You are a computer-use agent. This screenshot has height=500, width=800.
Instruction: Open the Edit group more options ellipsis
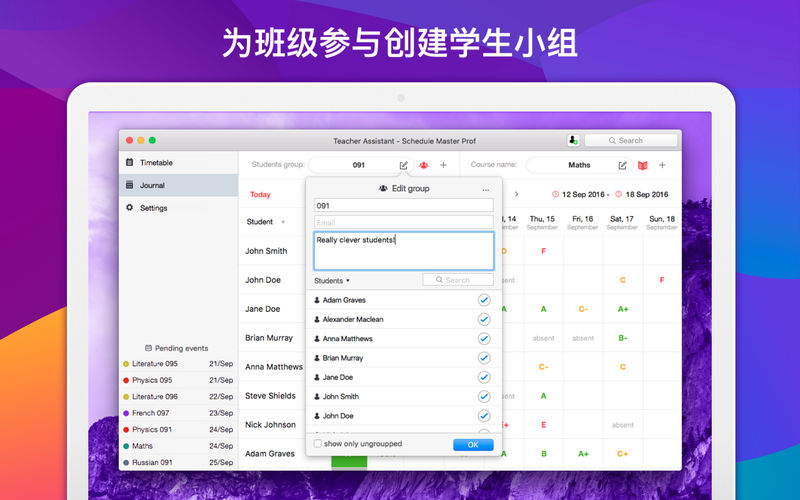tap(486, 189)
